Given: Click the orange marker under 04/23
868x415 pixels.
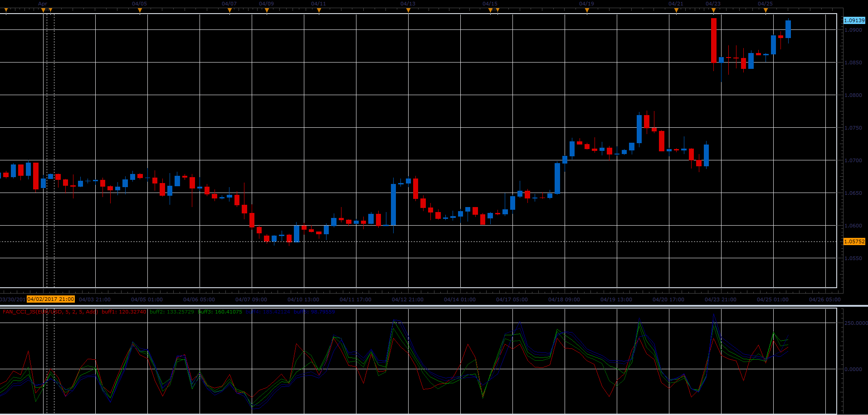Looking at the screenshot, I should pyautogui.click(x=713, y=10).
